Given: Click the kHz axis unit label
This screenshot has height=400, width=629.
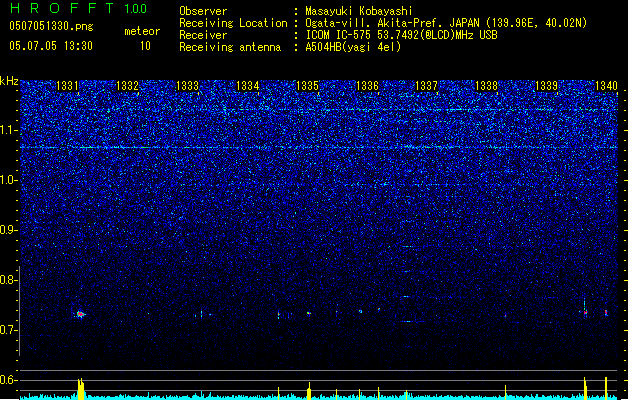Looking at the screenshot, I should click(x=9, y=81).
